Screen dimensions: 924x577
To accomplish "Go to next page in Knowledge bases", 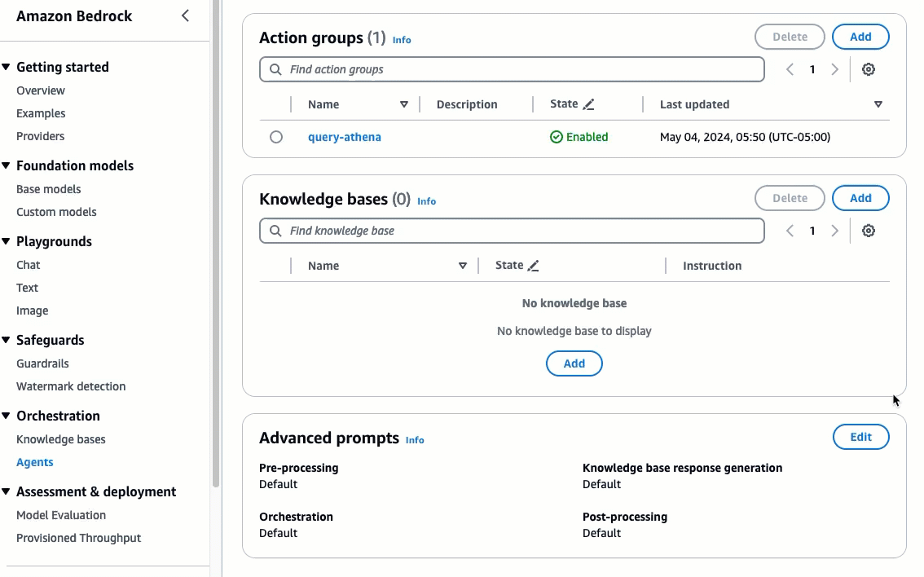I will [834, 231].
